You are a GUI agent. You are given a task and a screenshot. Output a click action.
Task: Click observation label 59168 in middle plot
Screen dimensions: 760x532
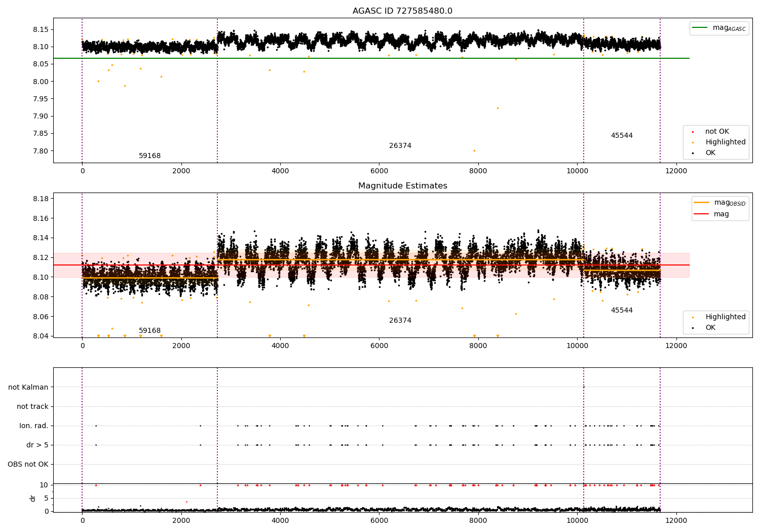pos(149,331)
